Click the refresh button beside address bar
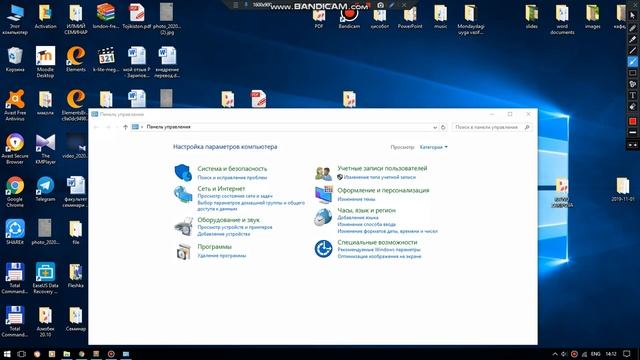640x360 pixels. click(x=443, y=127)
